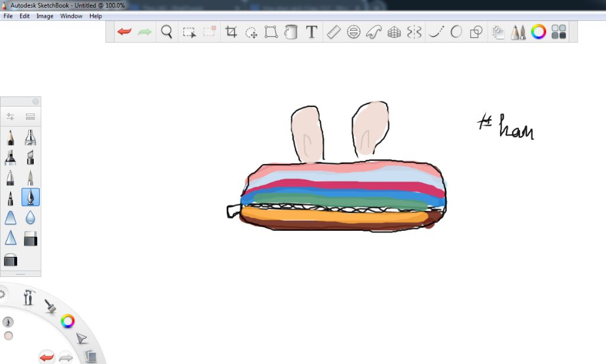
Task: Click the brush palette bottom resize handle
Action: coord(21,274)
